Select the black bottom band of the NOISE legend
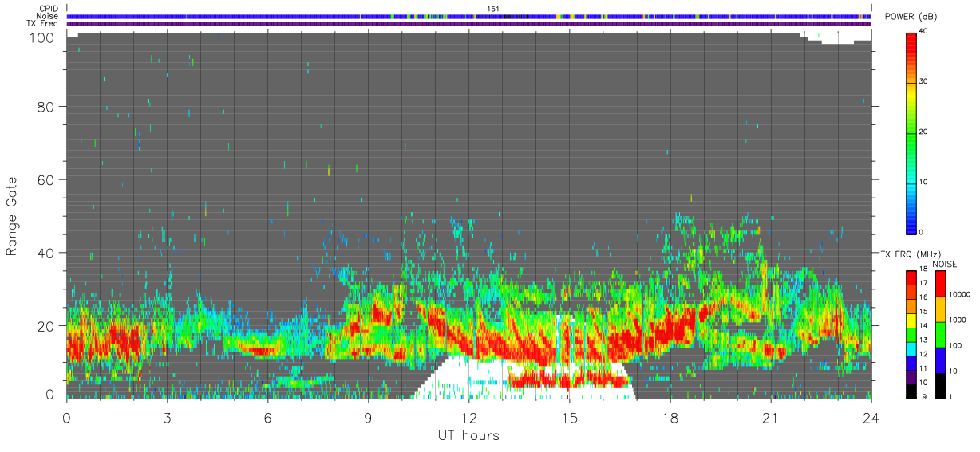The image size is (980, 452). pos(940,385)
